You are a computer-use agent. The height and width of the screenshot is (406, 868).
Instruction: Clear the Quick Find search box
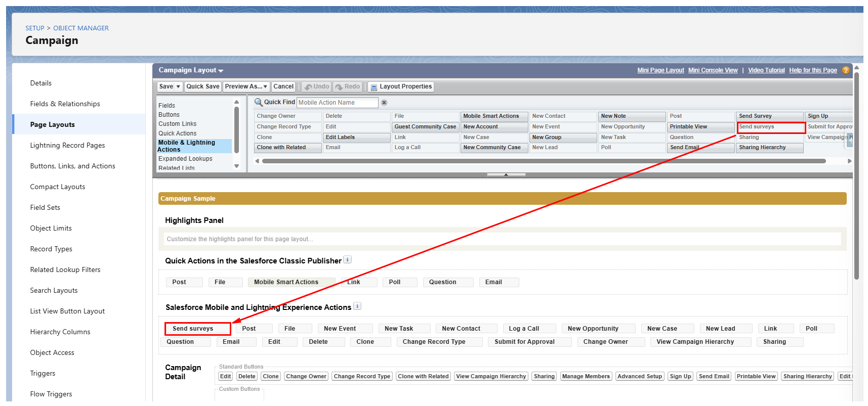384,103
